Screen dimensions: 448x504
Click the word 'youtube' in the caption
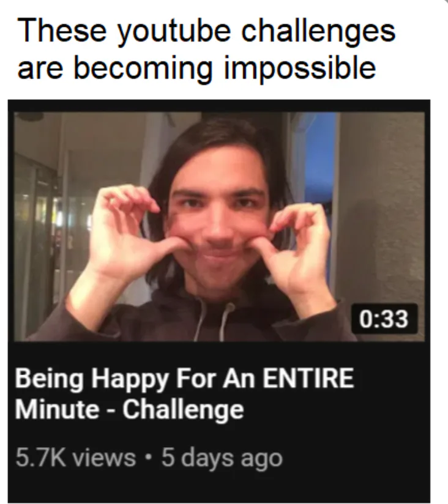point(174,33)
